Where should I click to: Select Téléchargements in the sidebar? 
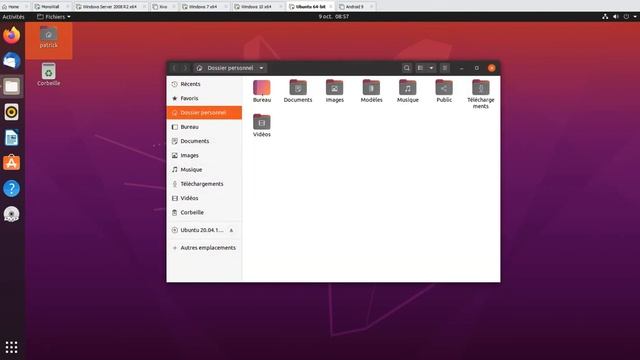(204, 184)
